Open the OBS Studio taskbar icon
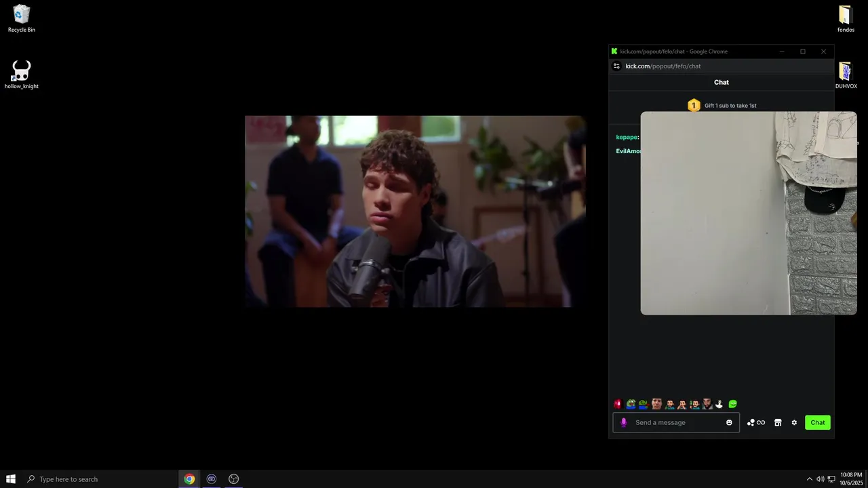The height and width of the screenshot is (488, 868). tap(234, 479)
